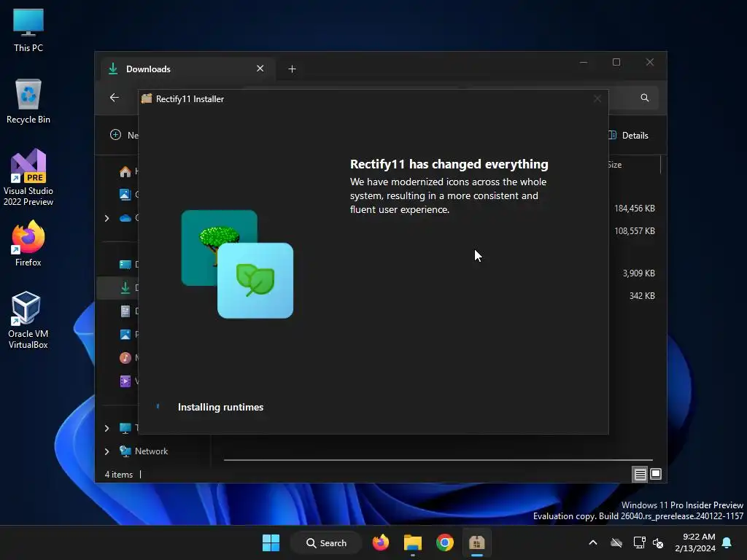This screenshot has width=747, height=560.
Task: Select the Firefox desktop shortcut
Action: point(28,244)
